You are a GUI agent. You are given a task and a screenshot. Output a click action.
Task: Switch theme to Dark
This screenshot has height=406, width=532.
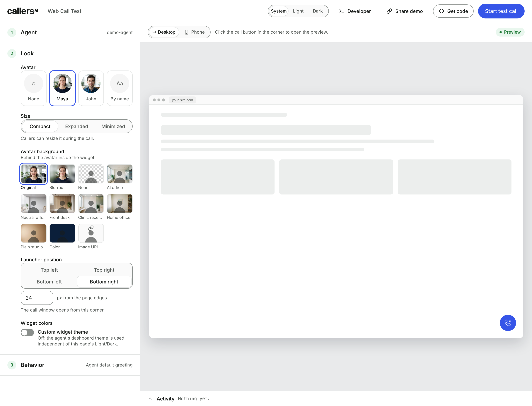point(318,11)
